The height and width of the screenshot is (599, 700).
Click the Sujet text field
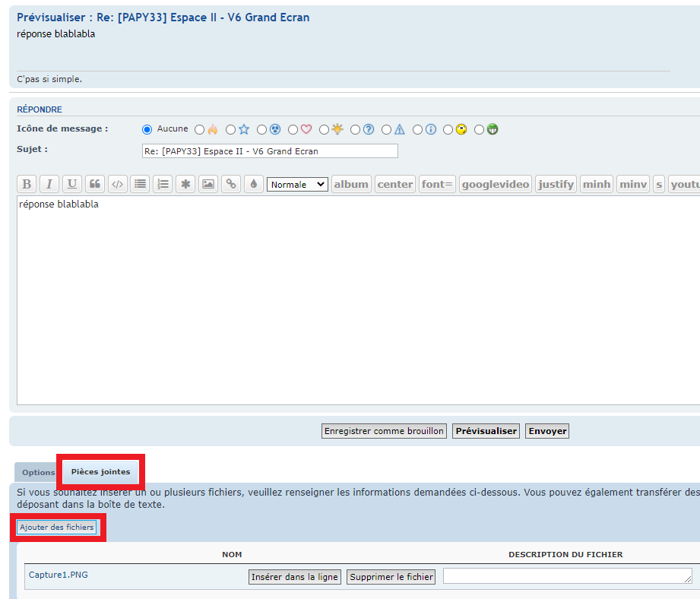(x=270, y=151)
